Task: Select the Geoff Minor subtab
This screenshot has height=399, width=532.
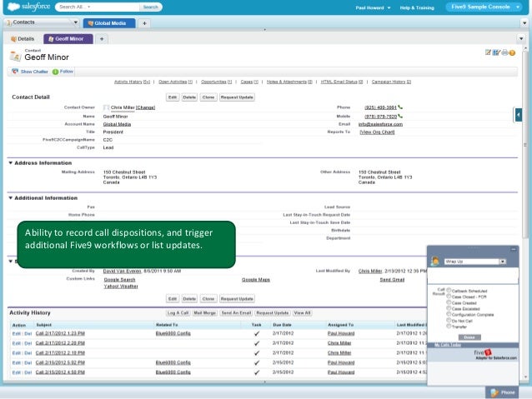Action: click(68, 39)
